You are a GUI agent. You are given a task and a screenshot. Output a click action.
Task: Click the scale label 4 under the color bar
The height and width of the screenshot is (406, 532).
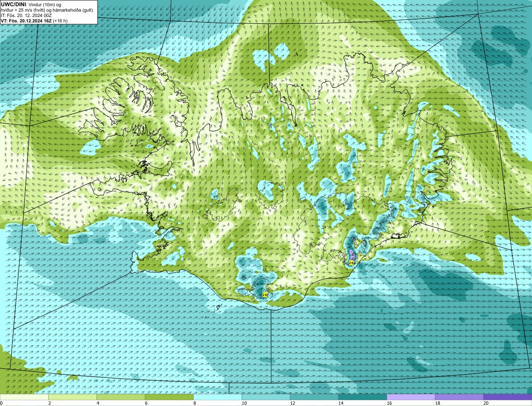(98, 403)
